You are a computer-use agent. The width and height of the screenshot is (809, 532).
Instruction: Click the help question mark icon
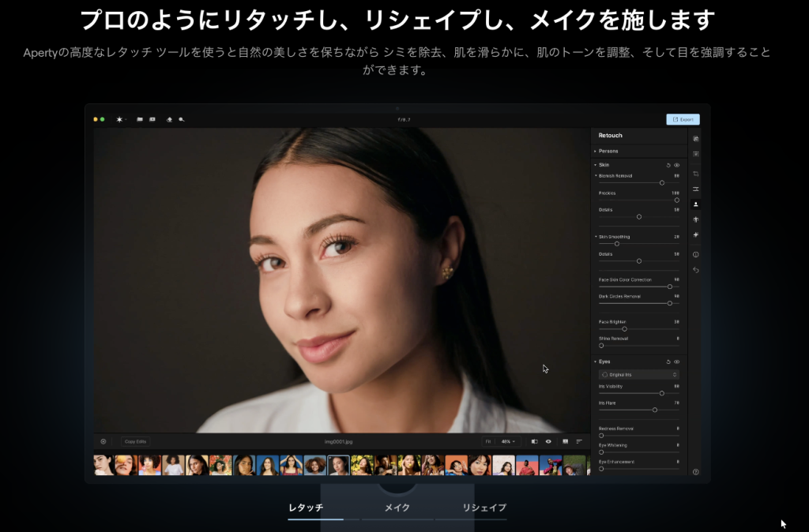pyautogui.click(x=696, y=472)
